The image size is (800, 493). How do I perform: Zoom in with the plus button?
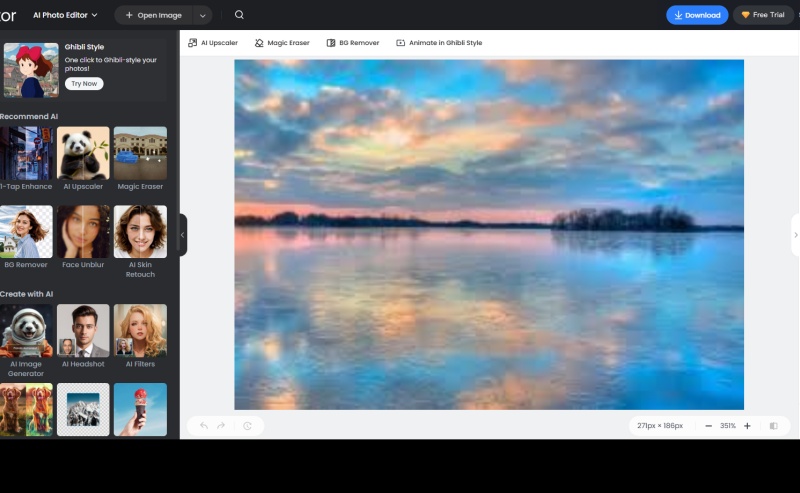click(747, 426)
